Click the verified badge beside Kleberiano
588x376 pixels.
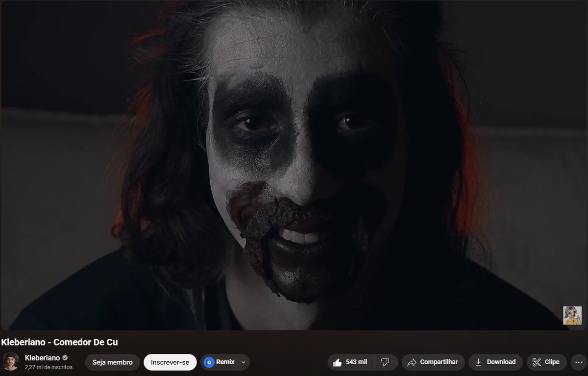pos(65,358)
